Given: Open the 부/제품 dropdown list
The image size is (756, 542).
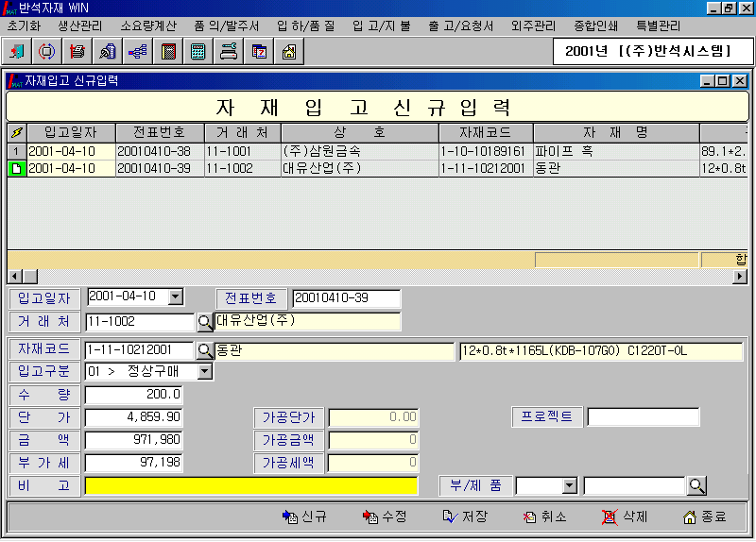Looking at the screenshot, I should click(x=569, y=485).
